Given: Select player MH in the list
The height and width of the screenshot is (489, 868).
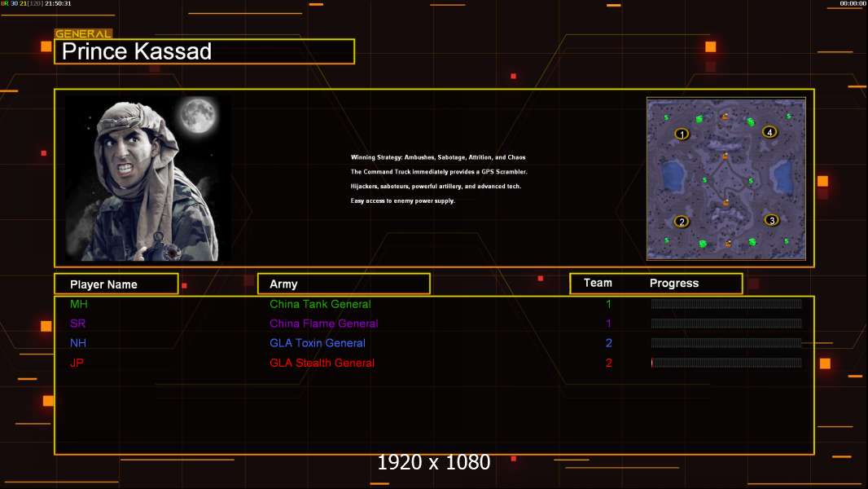Looking at the screenshot, I should 79,304.
